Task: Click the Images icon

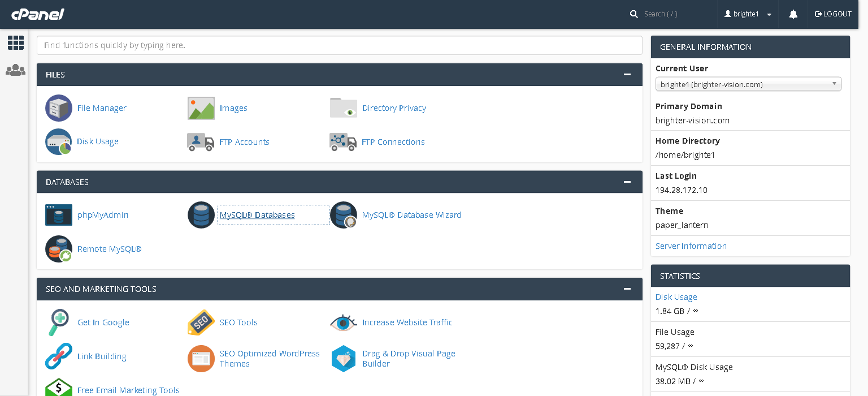Action: click(201, 108)
